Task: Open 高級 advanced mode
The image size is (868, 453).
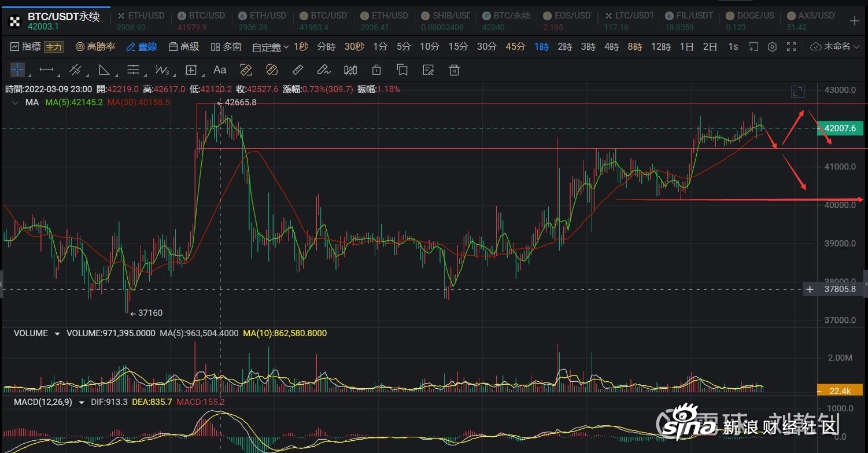Action: pos(183,46)
